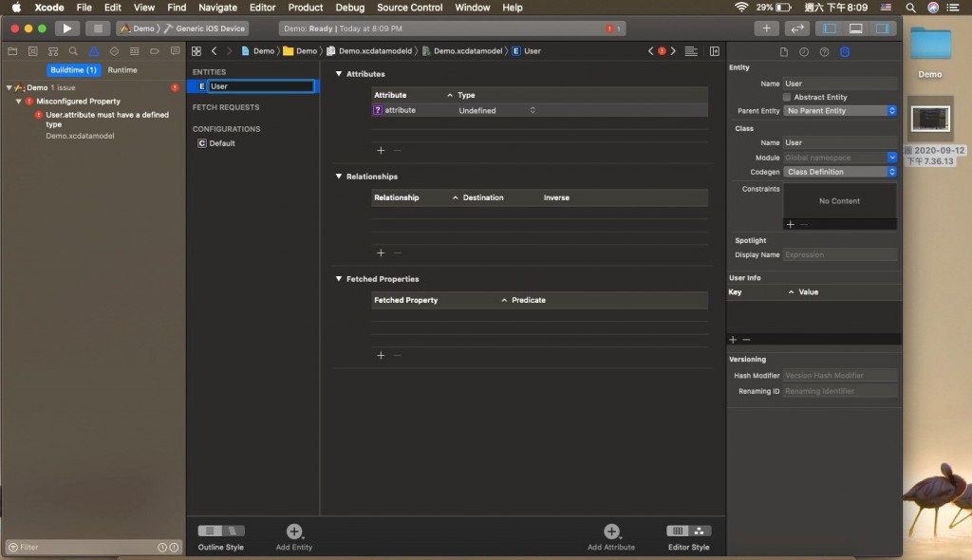Open macOS Spotlight search icon
This screenshot has height=560, width=972.
pos(910,8)
